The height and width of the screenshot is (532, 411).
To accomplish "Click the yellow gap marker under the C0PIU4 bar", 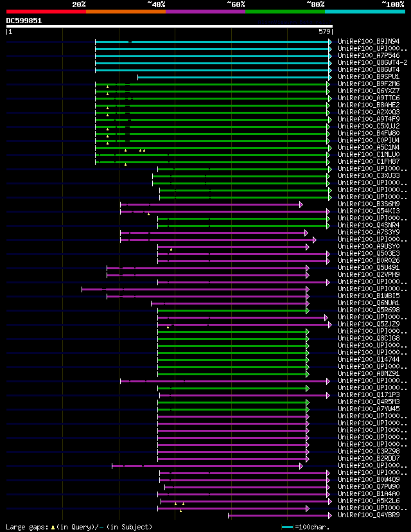I will 107,143.
